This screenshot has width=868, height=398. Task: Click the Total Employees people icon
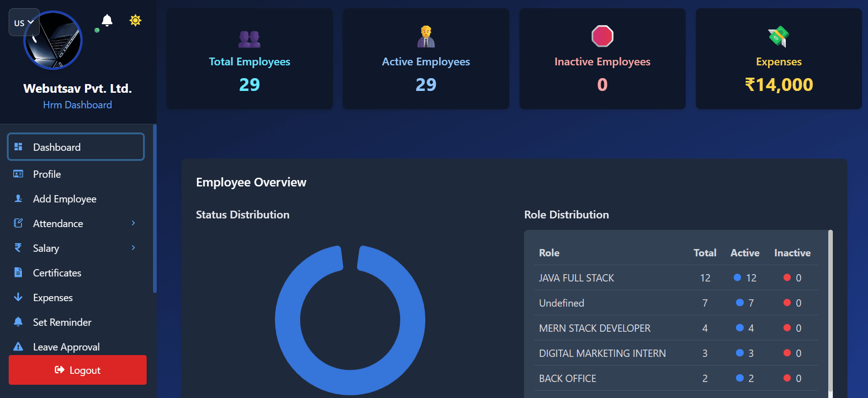249,39
